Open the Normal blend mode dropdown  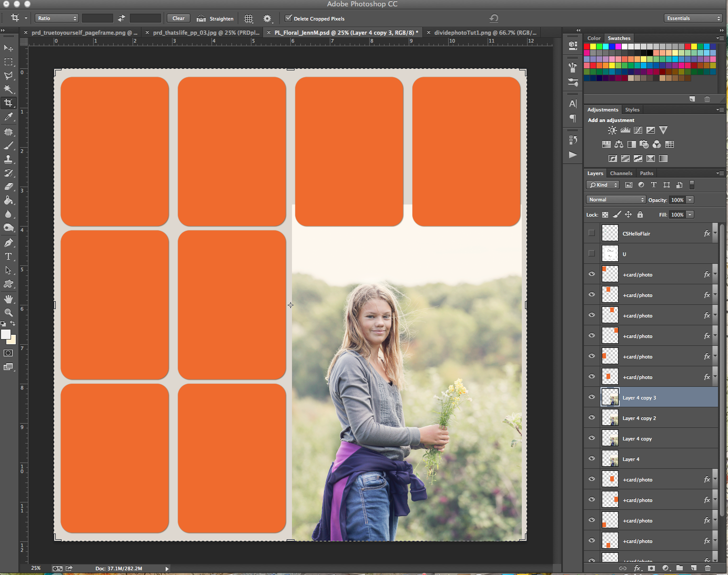click(615, 200)
